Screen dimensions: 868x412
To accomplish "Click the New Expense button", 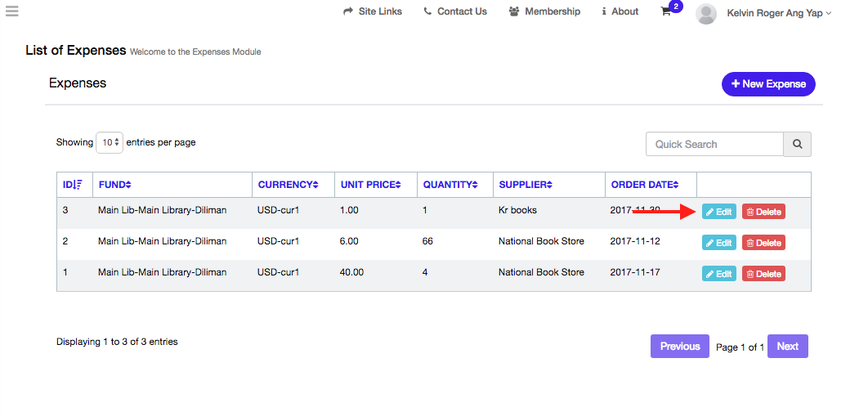I will [767, 84].
